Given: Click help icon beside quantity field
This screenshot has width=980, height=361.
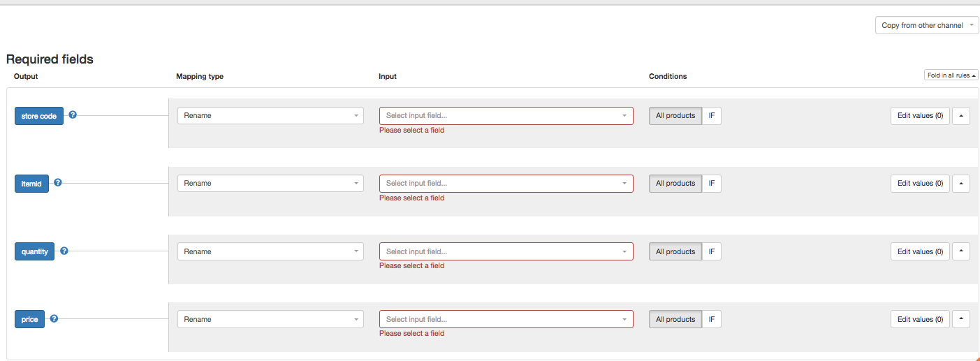Looking at the screenshot, I should coord(64,251).
